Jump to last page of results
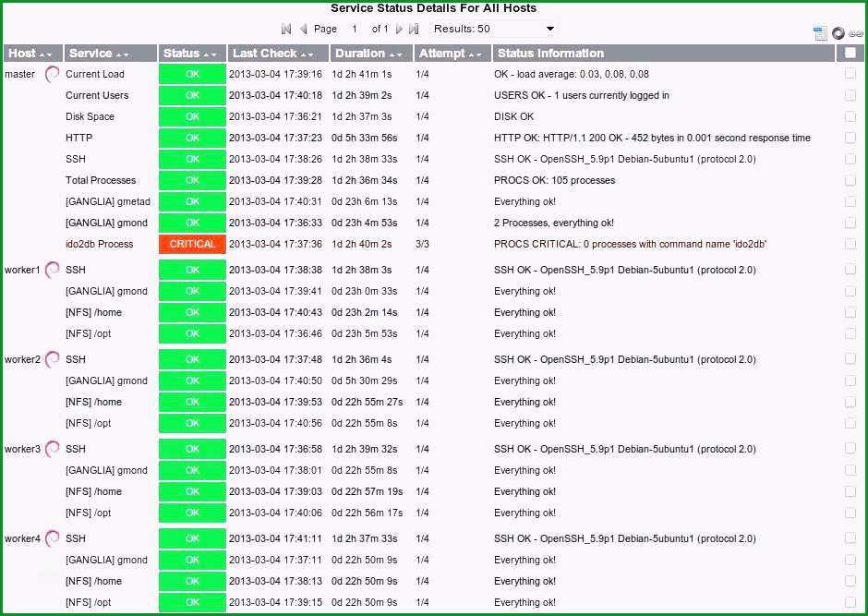 pos(414,29)
